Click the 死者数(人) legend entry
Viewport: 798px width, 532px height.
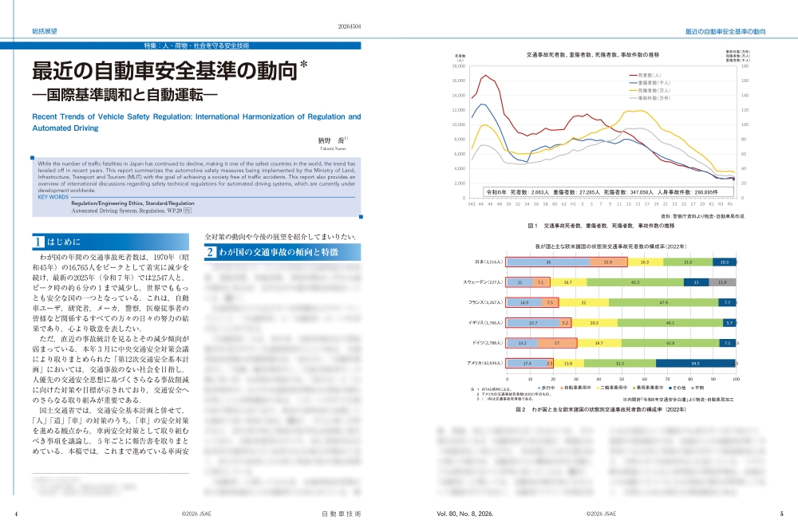[x=646, y=75]
